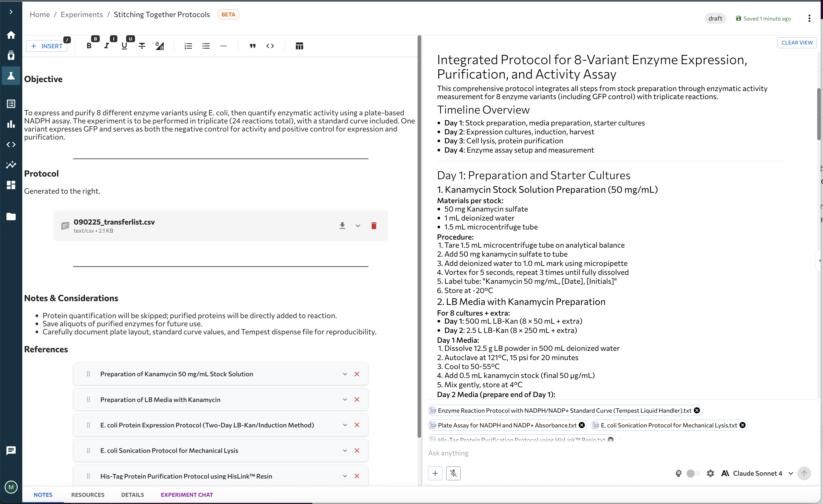Viewport: 823px width, 504px height.
Task: Open the three-dot more options menu
Action: point(809,18)
